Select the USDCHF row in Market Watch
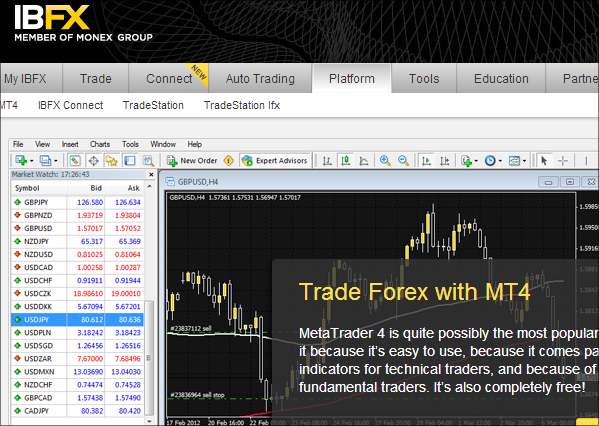The image size is (599, 426). click(78, 280)
